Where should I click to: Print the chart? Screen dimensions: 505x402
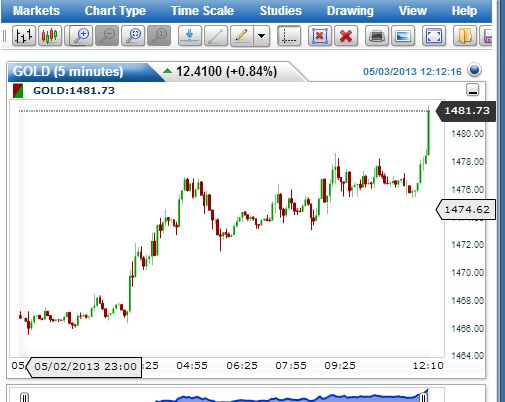(377, 35)
